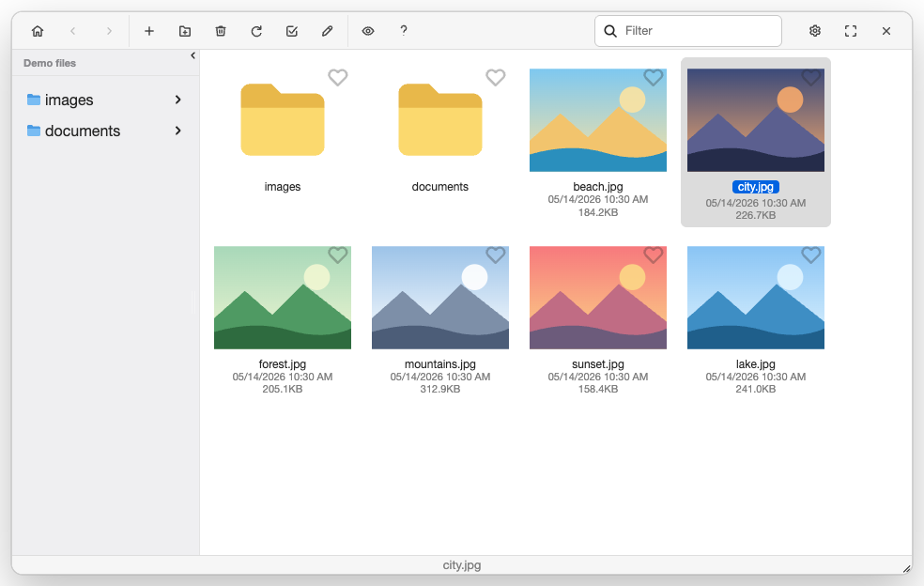Collapse the sidebar with the chevron

pos(192,55)
